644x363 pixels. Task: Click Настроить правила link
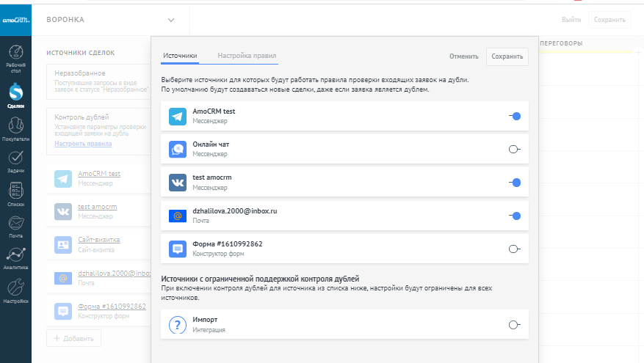[x=83, y=144]
